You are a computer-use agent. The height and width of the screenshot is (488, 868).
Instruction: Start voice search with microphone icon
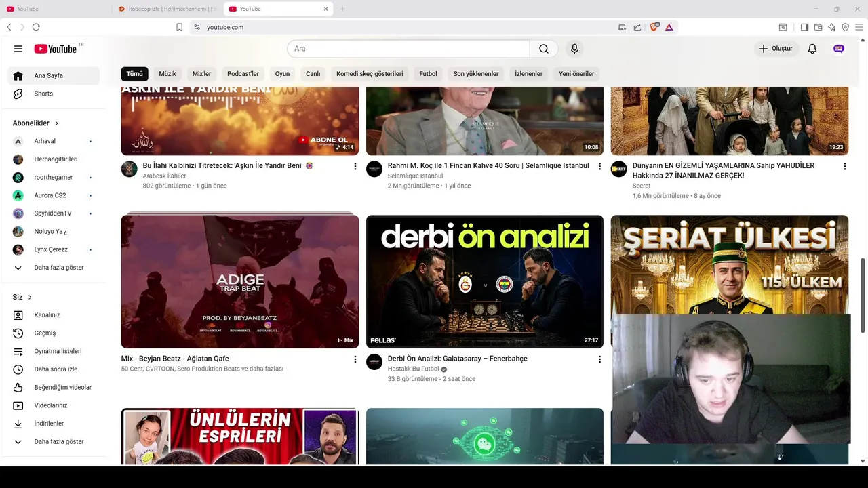tap(574, 49)
